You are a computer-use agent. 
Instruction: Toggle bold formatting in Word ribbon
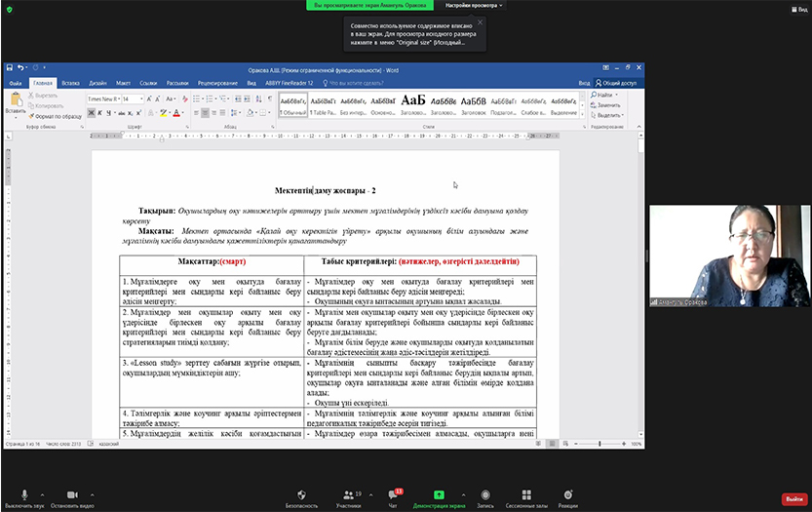[91, 112]
